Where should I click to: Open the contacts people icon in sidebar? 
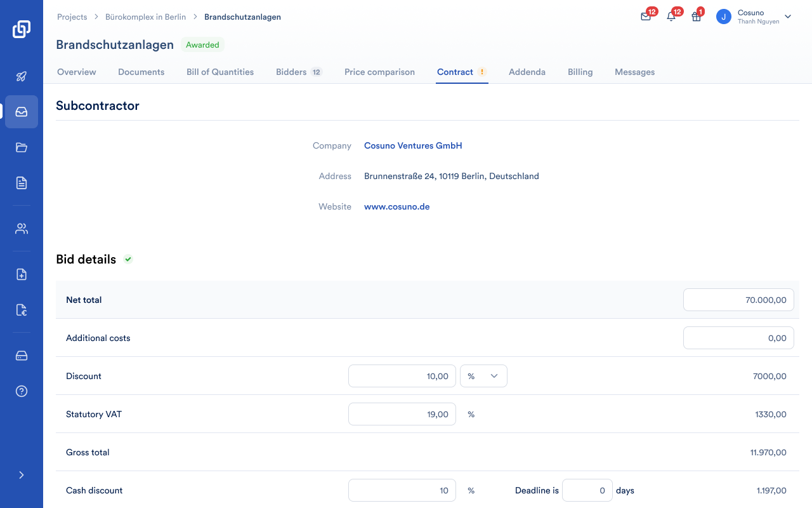point(22,229)
